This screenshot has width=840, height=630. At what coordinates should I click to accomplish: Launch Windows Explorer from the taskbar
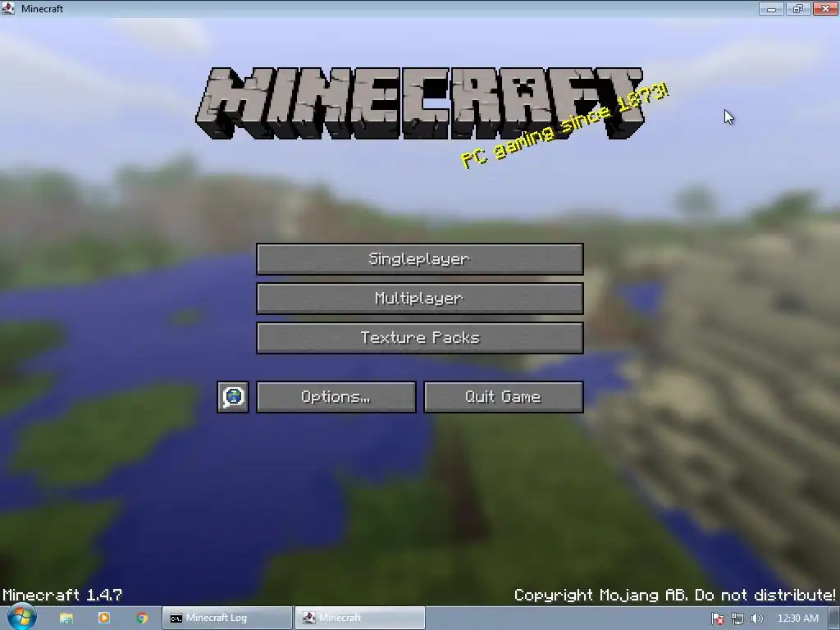coord(66,619)
